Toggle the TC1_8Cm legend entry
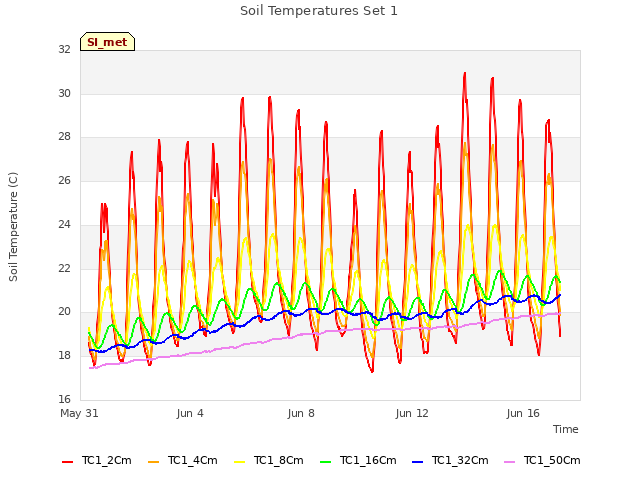This screenshot has height=480, width=640. pyautogui.click(x=269, y=461)
